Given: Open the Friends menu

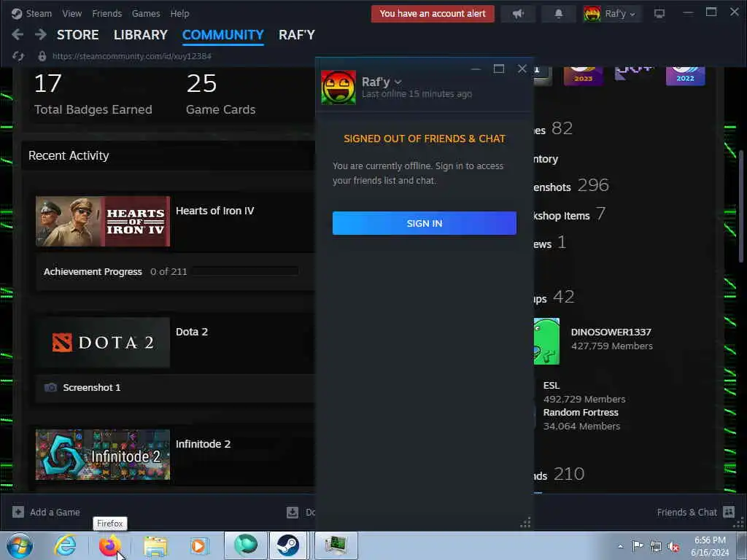Looking at the screenshot, I should click(x=107, y=13).
